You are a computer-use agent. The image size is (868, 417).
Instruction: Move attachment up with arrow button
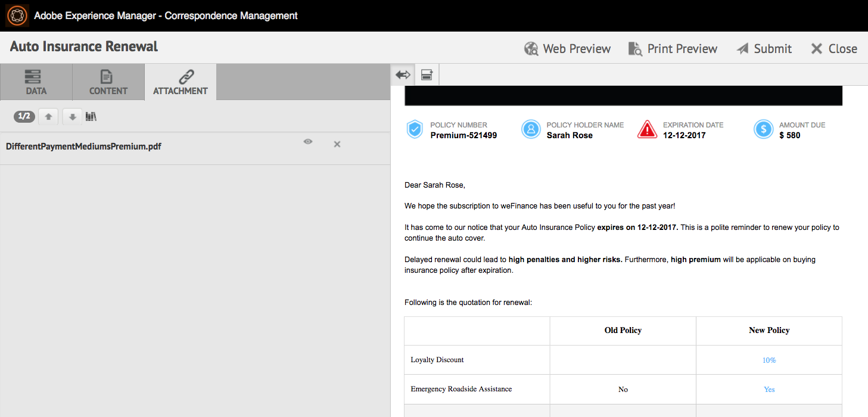click(48, 117)
